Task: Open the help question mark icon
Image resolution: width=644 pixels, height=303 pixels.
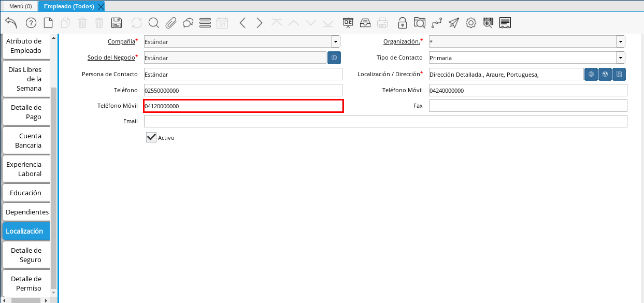Action: (31, 23)
